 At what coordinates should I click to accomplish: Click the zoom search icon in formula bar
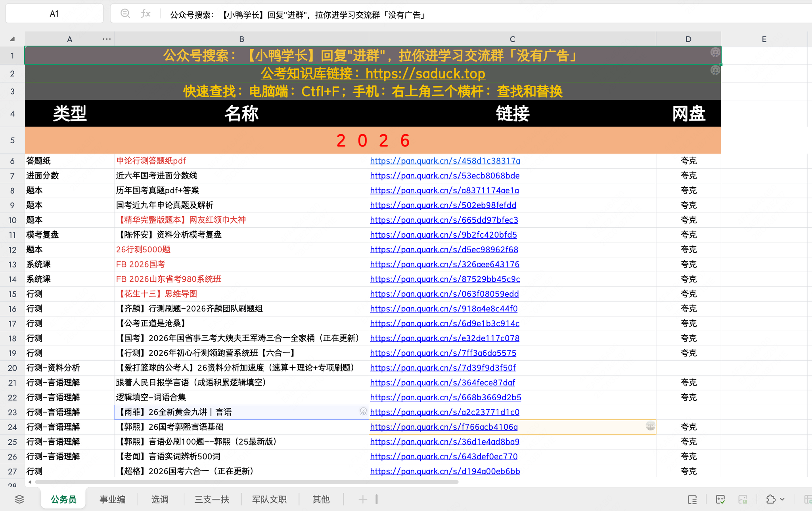[x=125, y=13]
